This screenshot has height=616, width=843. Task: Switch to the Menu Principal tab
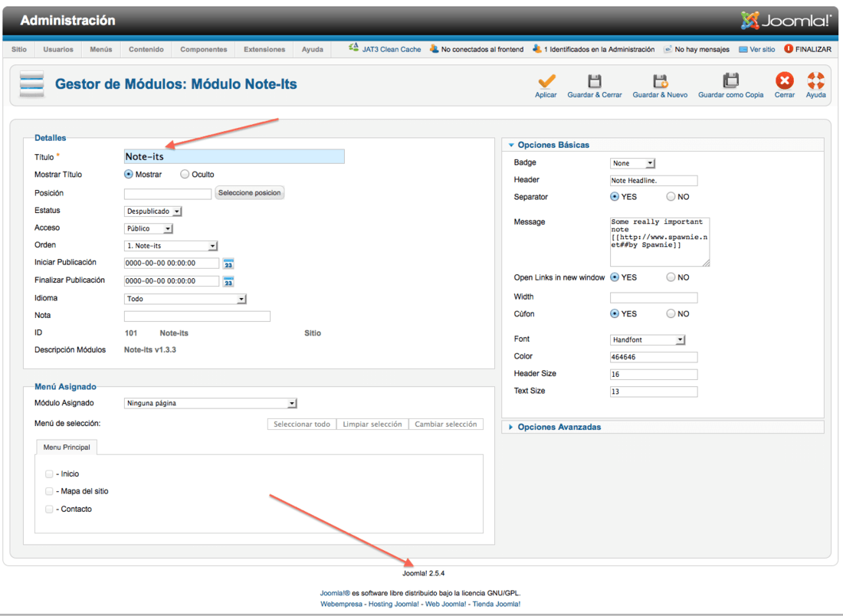[67, 447]
